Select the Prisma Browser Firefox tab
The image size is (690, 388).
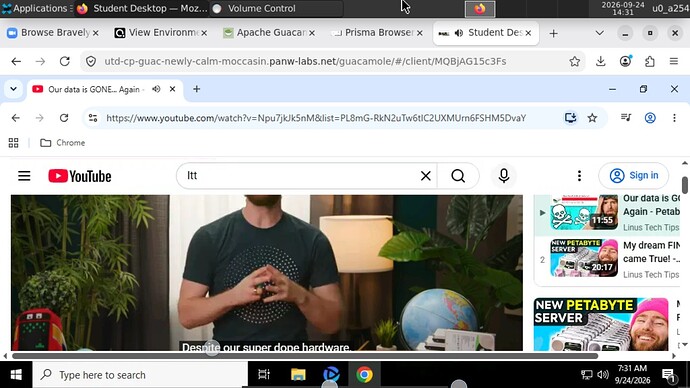click(376, 33)
